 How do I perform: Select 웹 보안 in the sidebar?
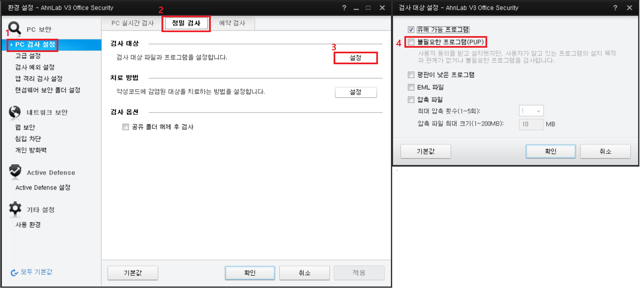click(25, 127)
